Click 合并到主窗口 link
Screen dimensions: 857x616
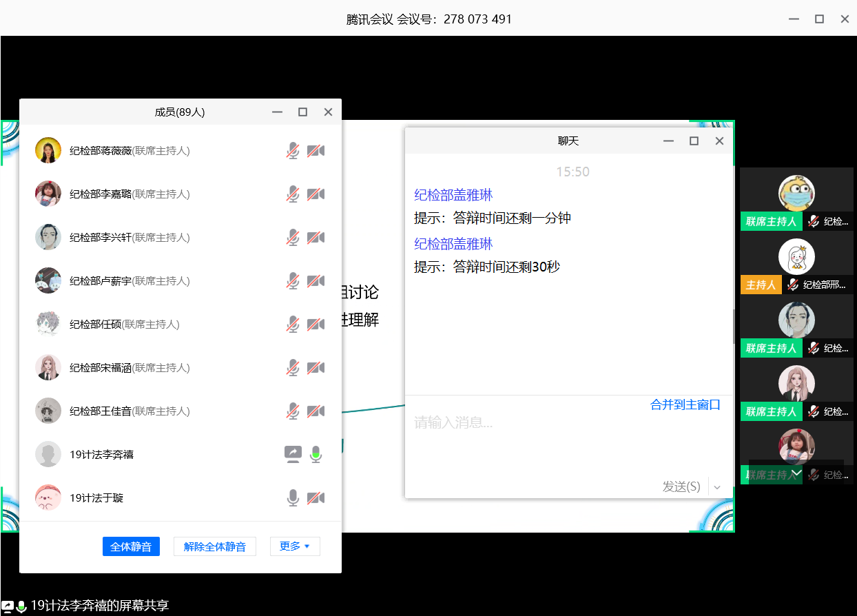[685, 405]
